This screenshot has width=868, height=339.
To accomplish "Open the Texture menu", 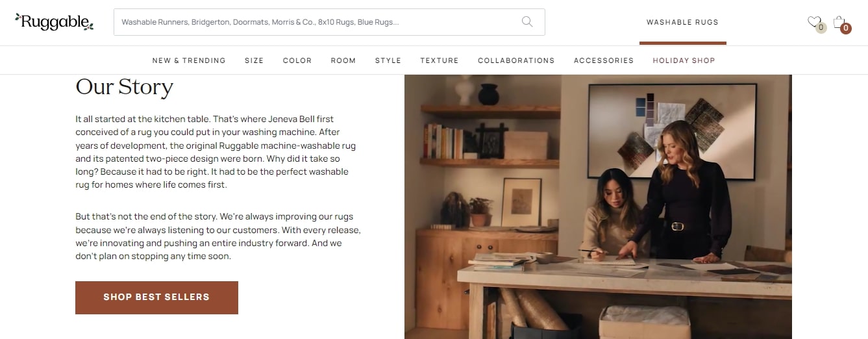I will click(x=440, y=60).
